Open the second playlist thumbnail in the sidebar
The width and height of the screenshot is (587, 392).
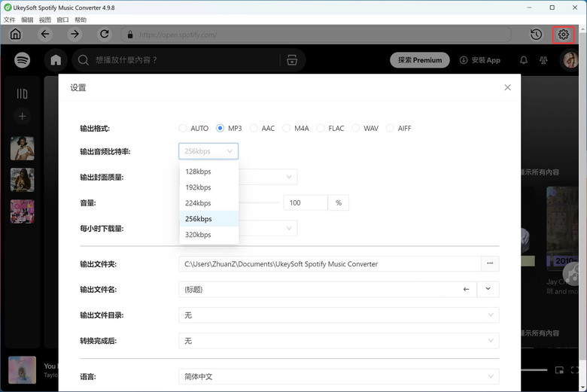tap(22, 180)
